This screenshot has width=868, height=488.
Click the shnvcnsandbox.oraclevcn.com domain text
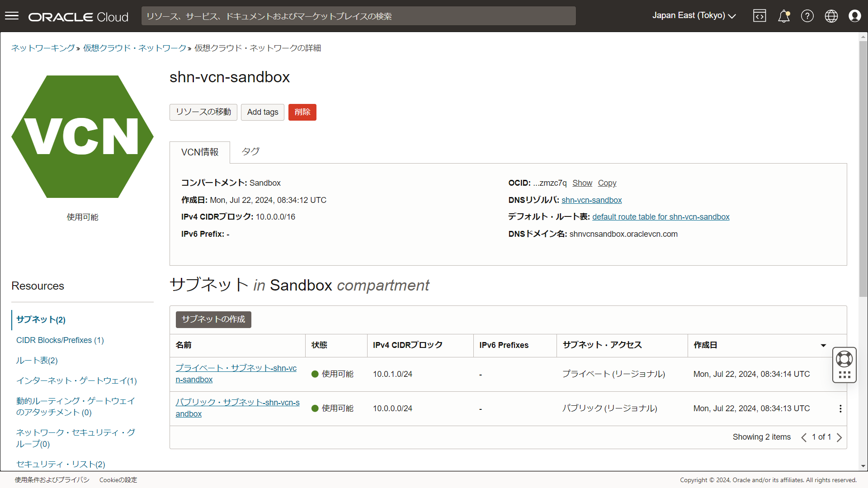tap(623, 234)
